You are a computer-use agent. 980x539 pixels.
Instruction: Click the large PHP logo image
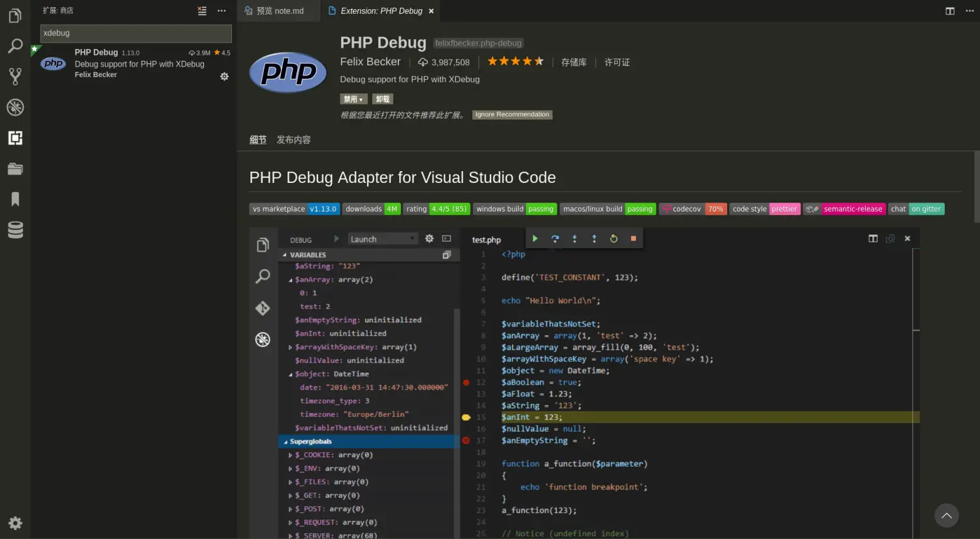287,72
